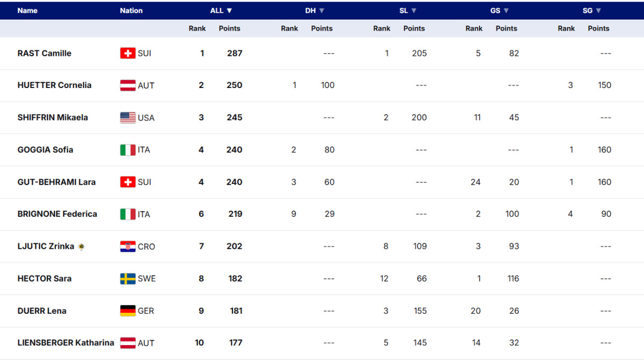The image size is (644, 360).
Task: Click the Swiss flag beside RAST Camille
Action: 127,53
